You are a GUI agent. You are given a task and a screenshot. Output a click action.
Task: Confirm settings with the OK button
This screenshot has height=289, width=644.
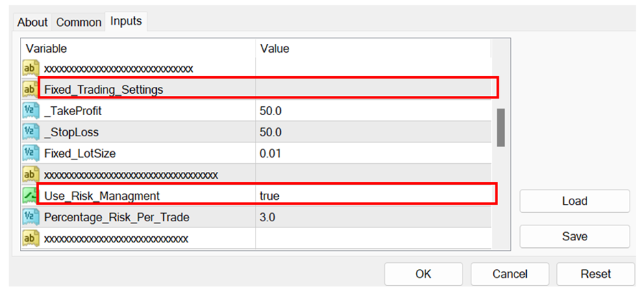(423, 274)
